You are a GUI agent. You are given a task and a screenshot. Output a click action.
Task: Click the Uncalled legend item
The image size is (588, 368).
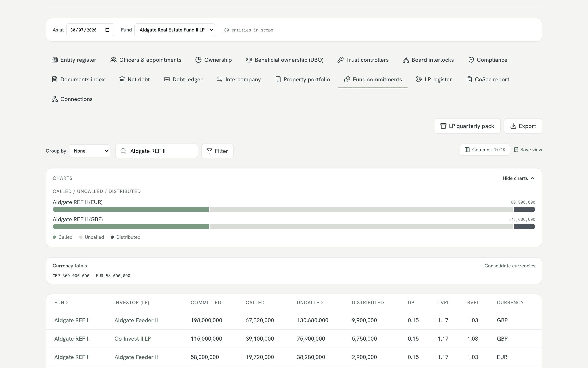pyautogui.click(x=92, y=237)
